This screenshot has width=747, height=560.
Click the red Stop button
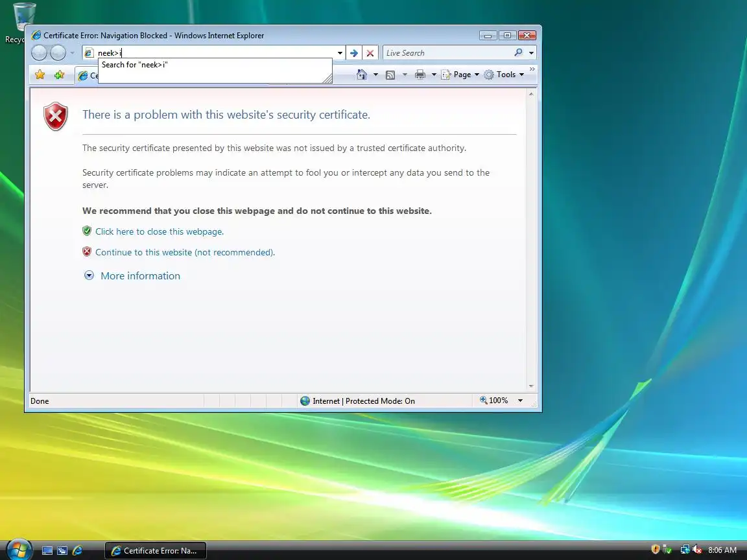click(370, 53)
